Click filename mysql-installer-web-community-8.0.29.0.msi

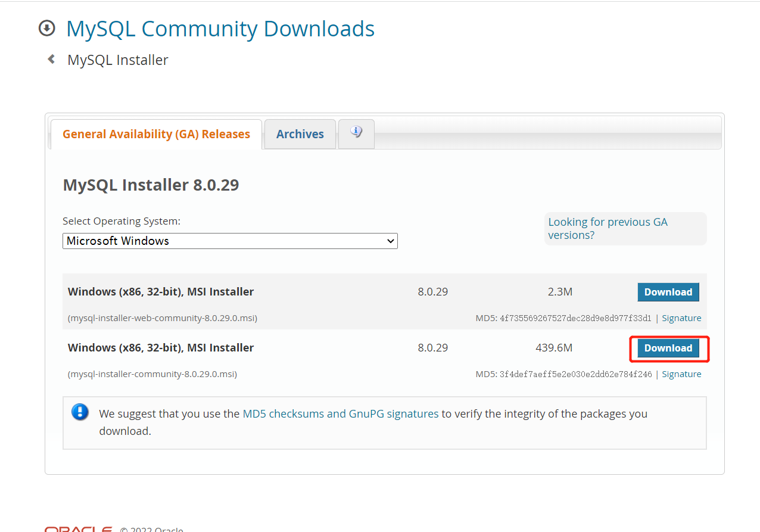163,318
